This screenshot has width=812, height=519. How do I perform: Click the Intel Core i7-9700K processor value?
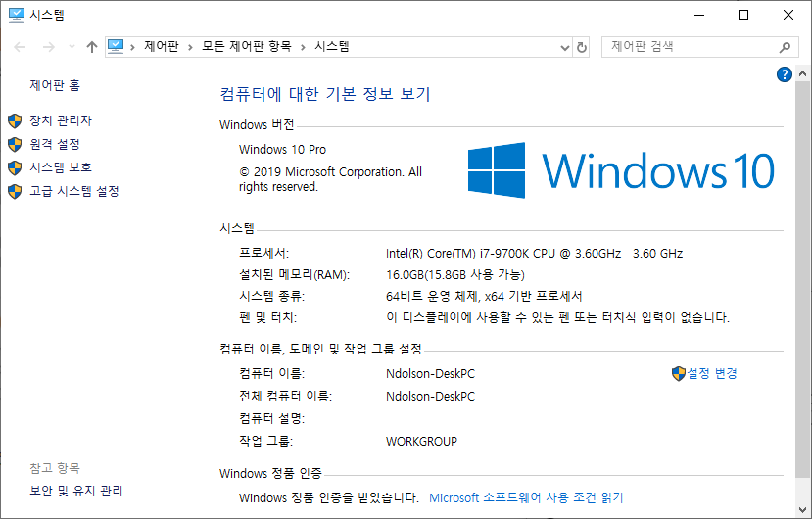point(535,254)
